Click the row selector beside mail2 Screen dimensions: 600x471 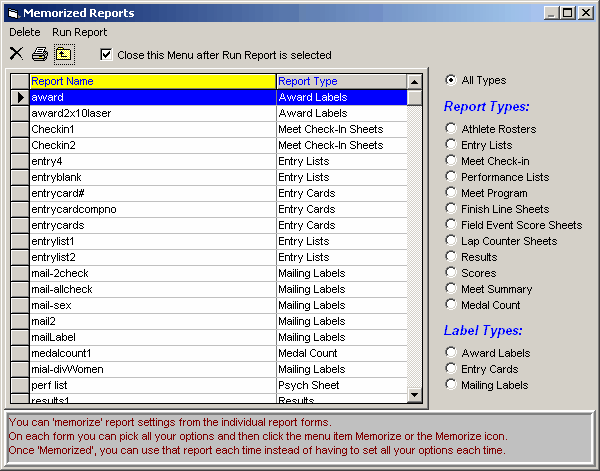click(x=20, y=321)
